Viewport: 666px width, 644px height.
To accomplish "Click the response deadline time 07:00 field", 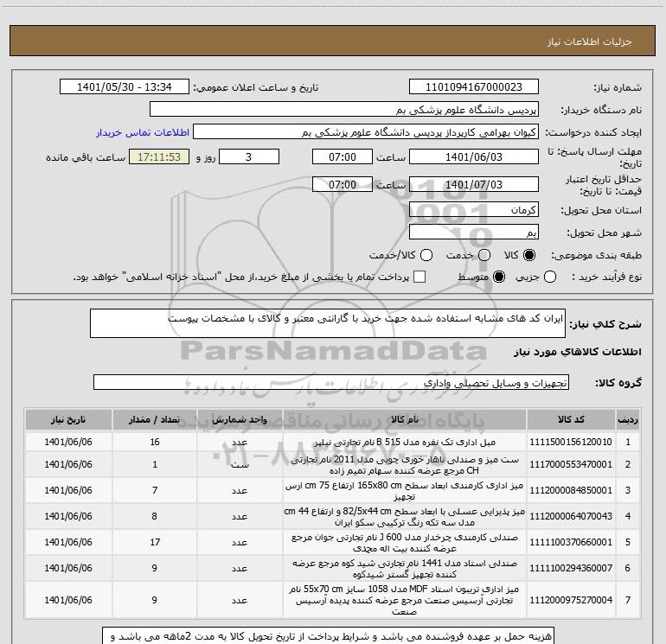I will 343,156.
